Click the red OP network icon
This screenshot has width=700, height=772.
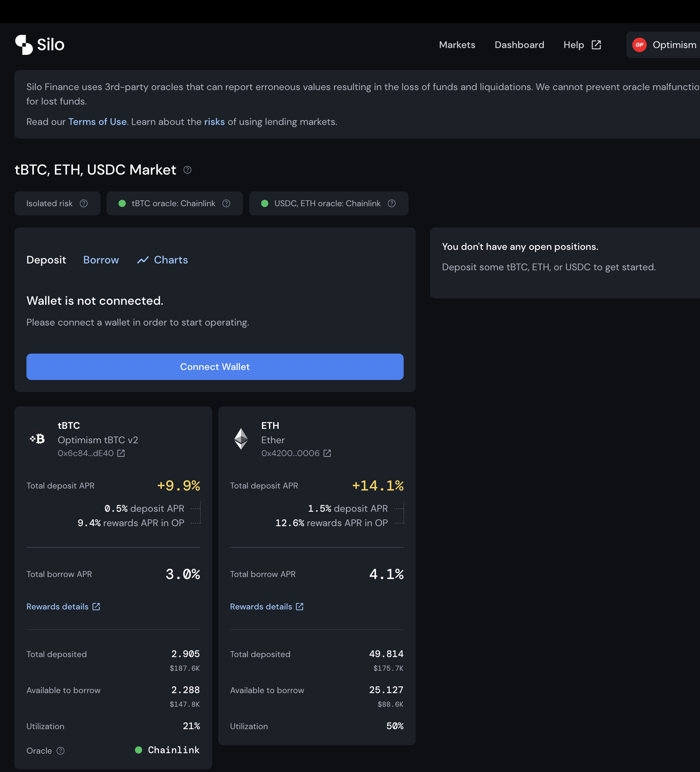[x=640, y=45]
